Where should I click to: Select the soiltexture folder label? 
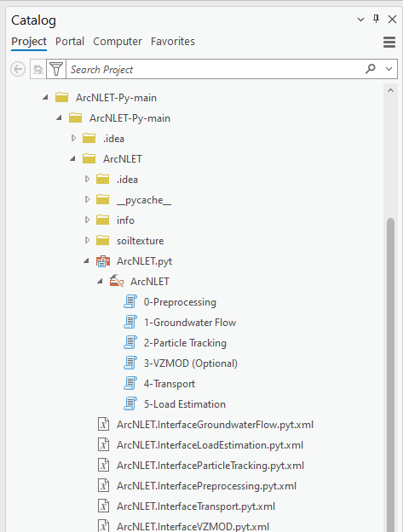(141, 241)
